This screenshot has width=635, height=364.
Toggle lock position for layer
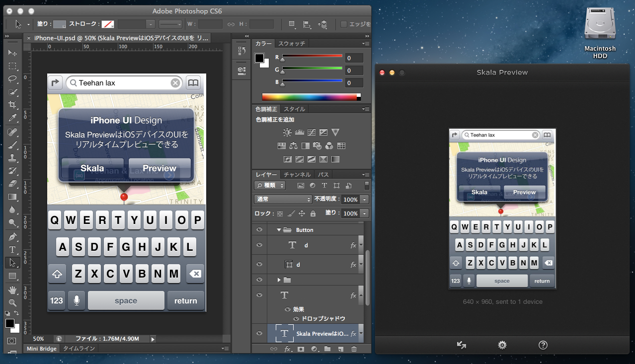302,214
